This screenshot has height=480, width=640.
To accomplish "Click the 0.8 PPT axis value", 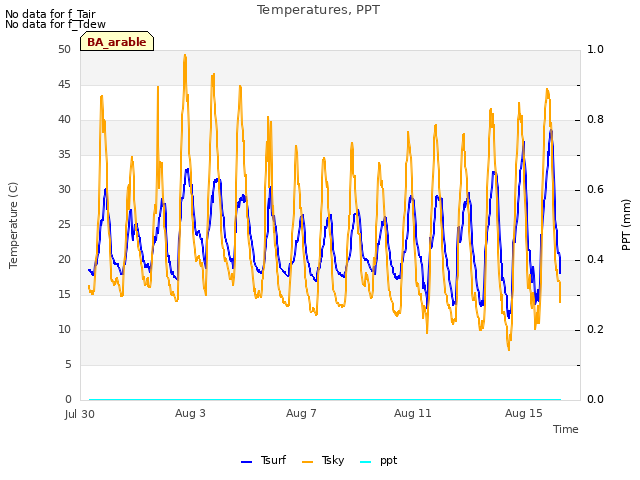I will (x=595, y=120).
